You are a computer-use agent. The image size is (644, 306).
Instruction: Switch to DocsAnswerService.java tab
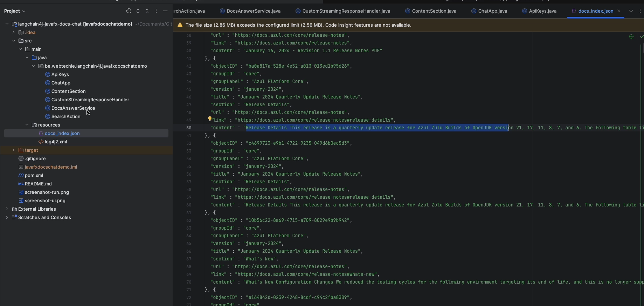pyautogui.click(x=250, y=11)
